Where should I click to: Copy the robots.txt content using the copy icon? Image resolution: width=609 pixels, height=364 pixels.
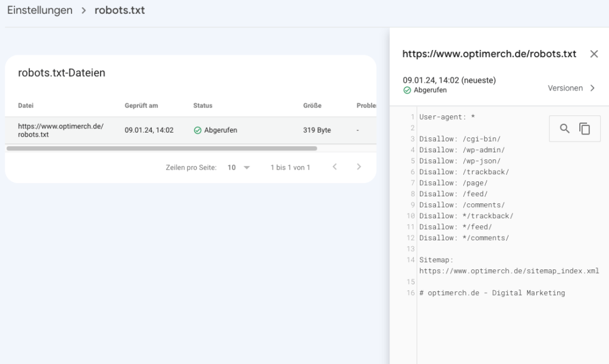click(585, 128)
